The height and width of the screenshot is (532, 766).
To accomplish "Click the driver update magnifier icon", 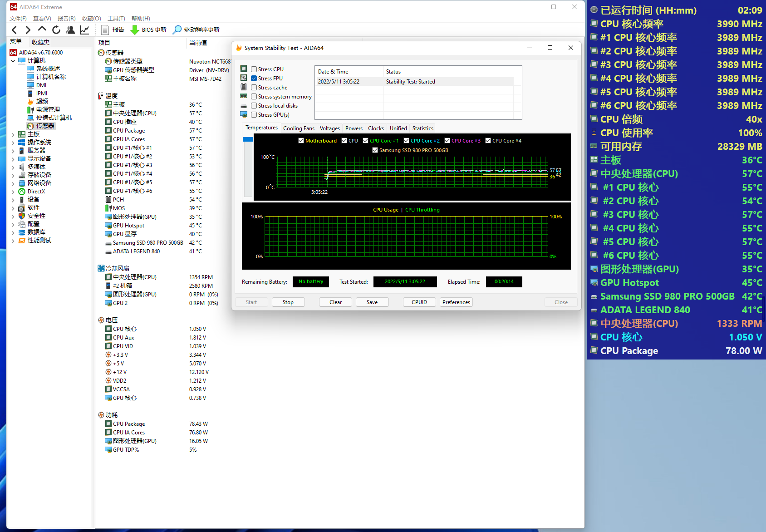I will [x=177, y=30].
